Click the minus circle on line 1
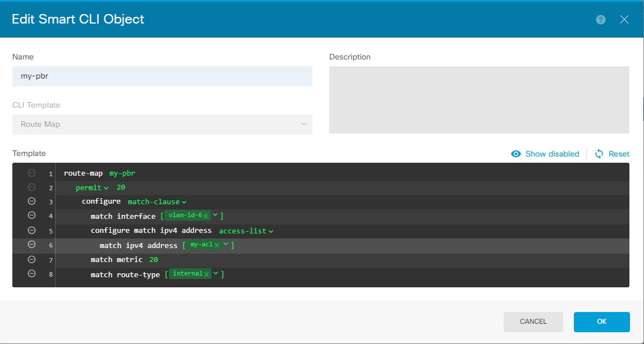 point(31,173)
